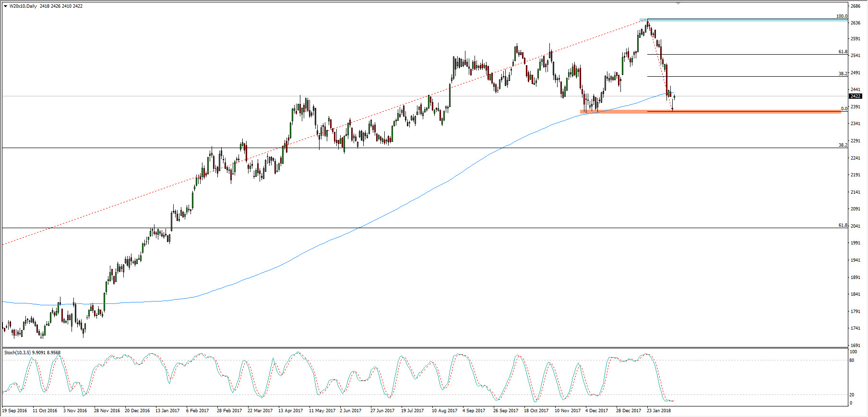This screenshot has width=868, height=417.
Task: Click the 2686 price on the scale
Action: (856, 6)
